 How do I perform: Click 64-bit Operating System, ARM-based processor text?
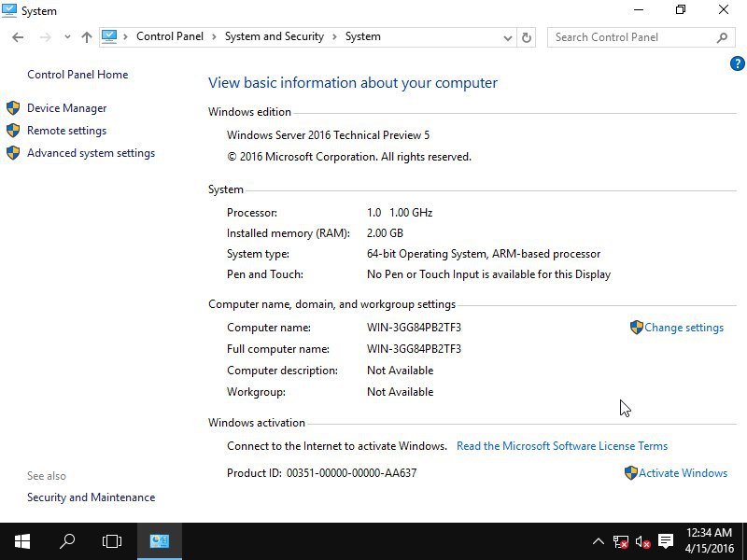click(484, 254)
